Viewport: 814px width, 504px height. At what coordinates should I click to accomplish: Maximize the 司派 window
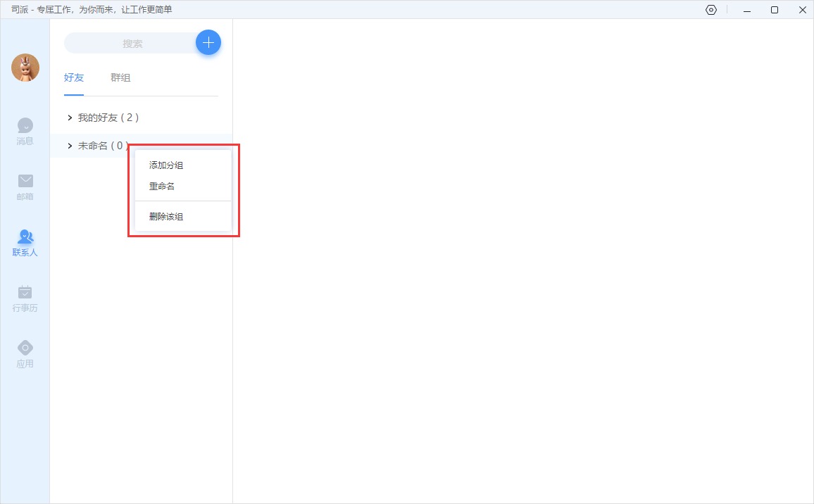(775, 10)
